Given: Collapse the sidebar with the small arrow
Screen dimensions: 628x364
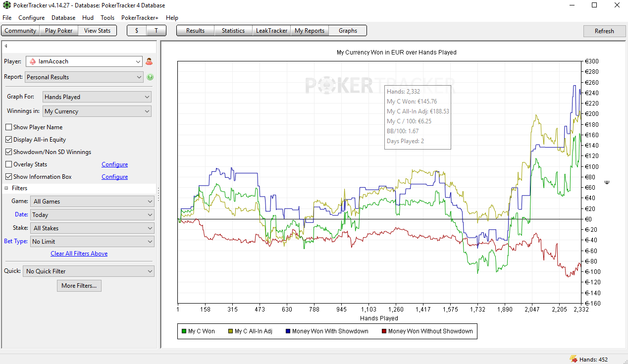Looking at the screenshot, I should pos(5,46).
